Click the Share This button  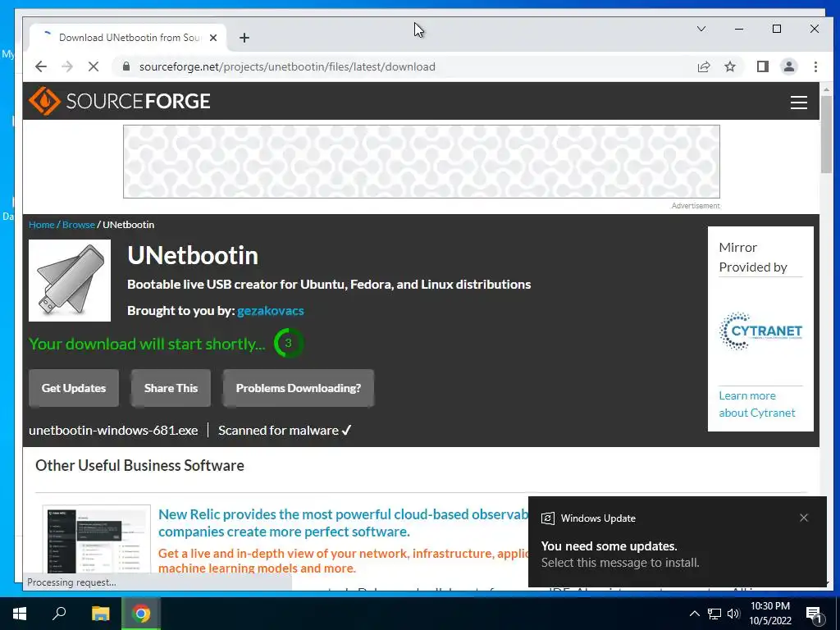pos(171,388)
